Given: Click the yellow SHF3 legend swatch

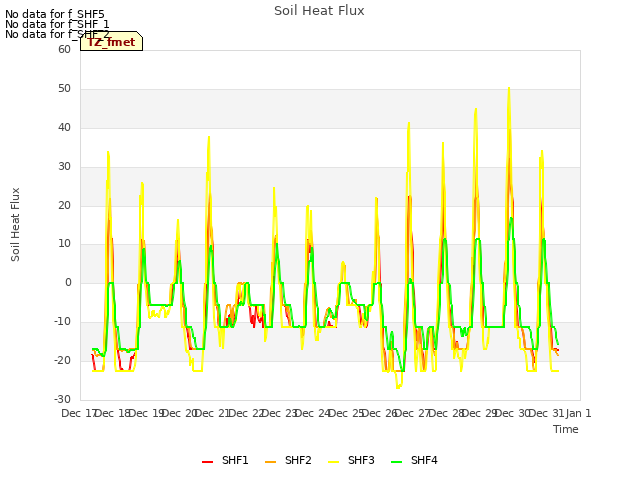Looking at the screenshot, I should [333, 462].
